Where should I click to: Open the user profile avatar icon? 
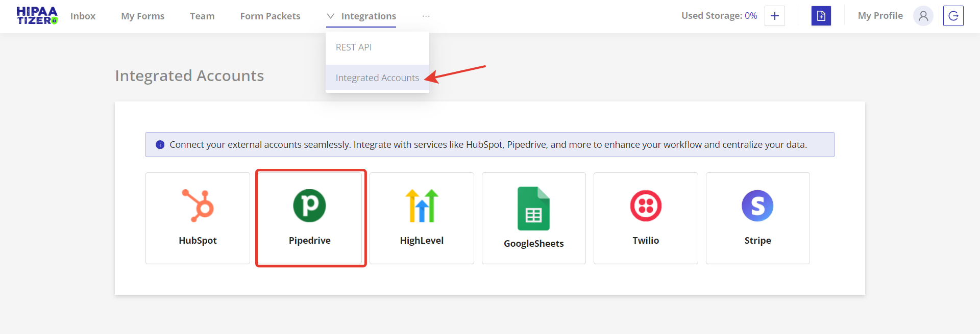[923, 16]
